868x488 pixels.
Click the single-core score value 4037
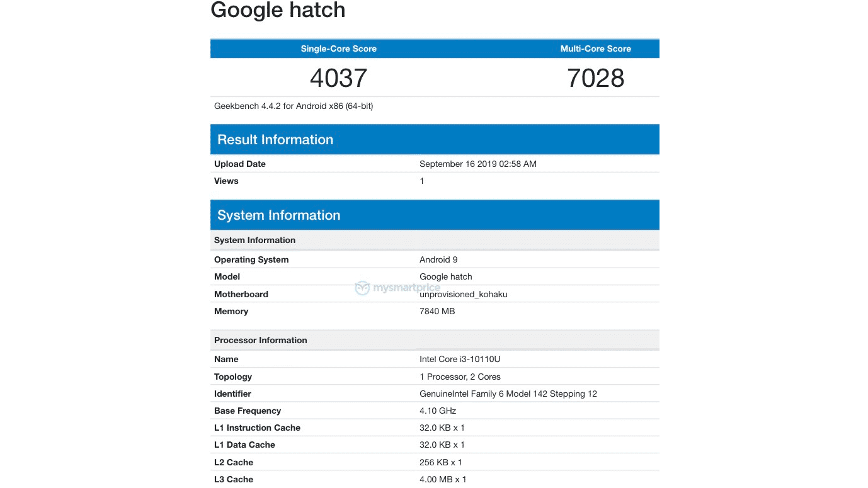(339, 78)
